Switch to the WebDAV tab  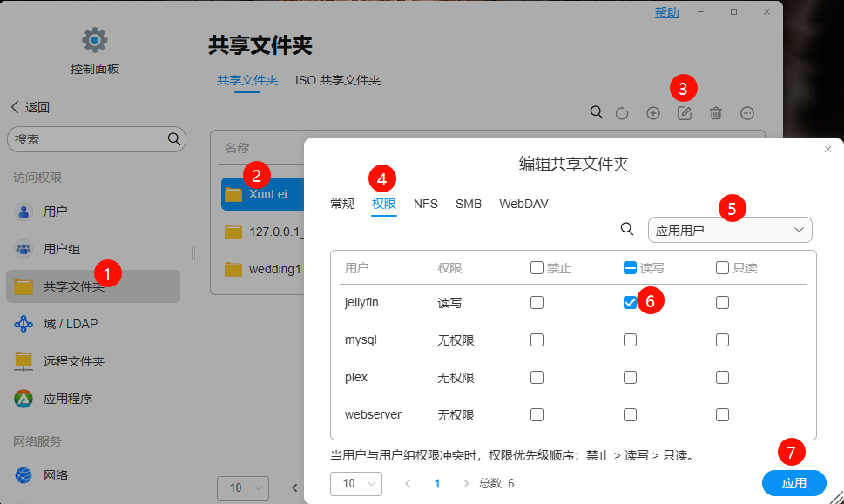[x=523, y=204]
